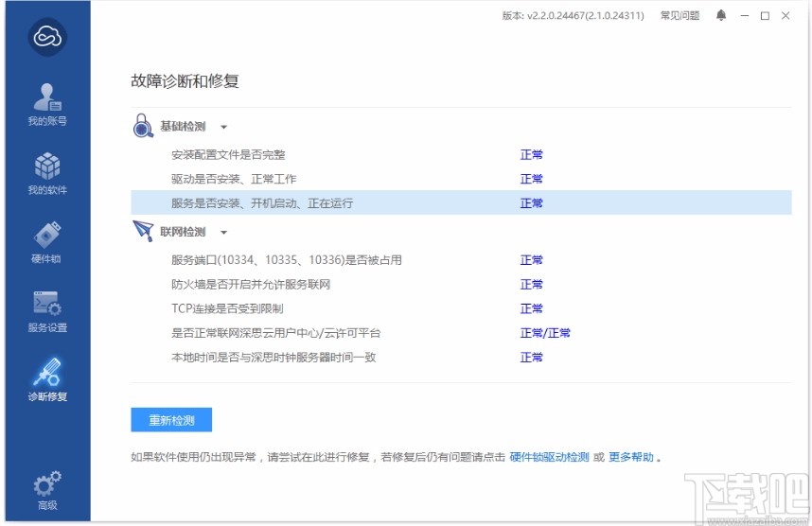
Task: Open the 服务设置 service settings section
Action: click(x=47, y=311)
